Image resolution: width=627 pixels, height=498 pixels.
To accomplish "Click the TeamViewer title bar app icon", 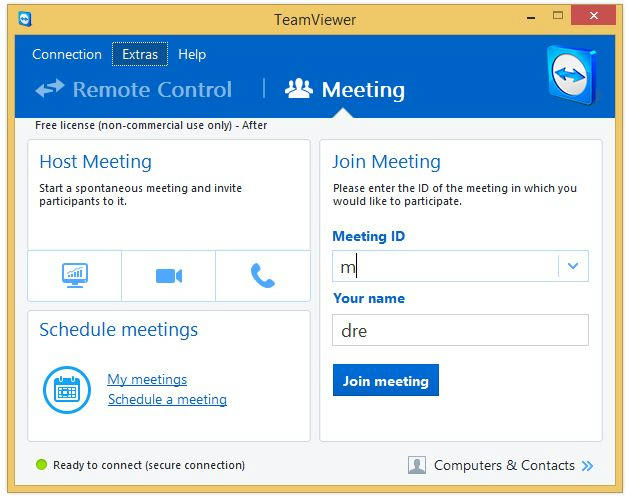I will pos(25,19).
